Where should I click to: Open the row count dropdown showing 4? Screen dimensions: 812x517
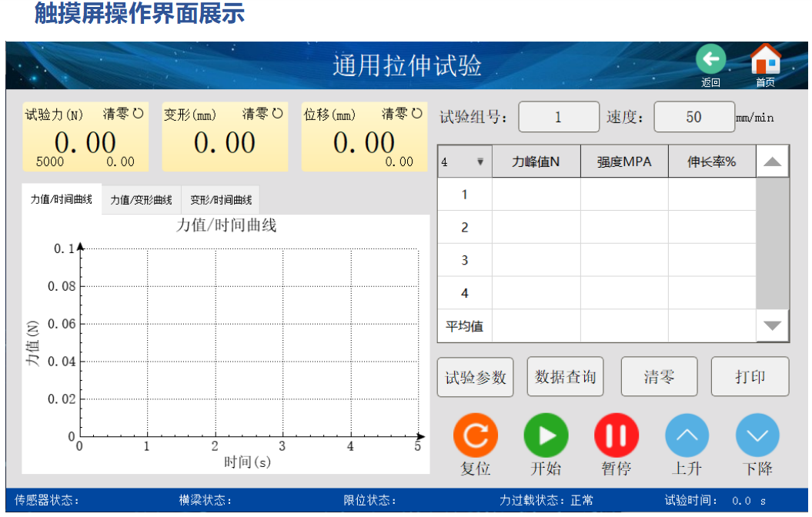(x=465, y=162)
